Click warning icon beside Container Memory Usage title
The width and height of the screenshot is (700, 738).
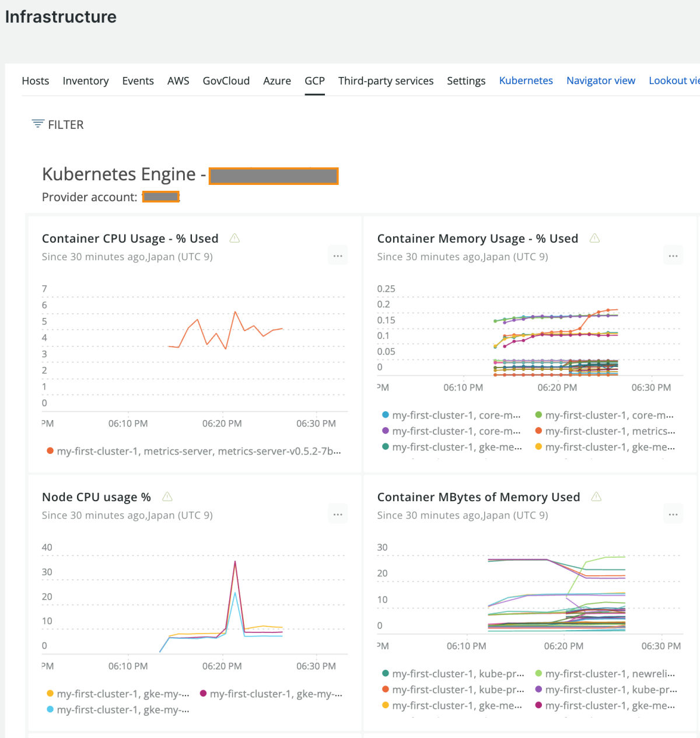click(x=594, y=238)
